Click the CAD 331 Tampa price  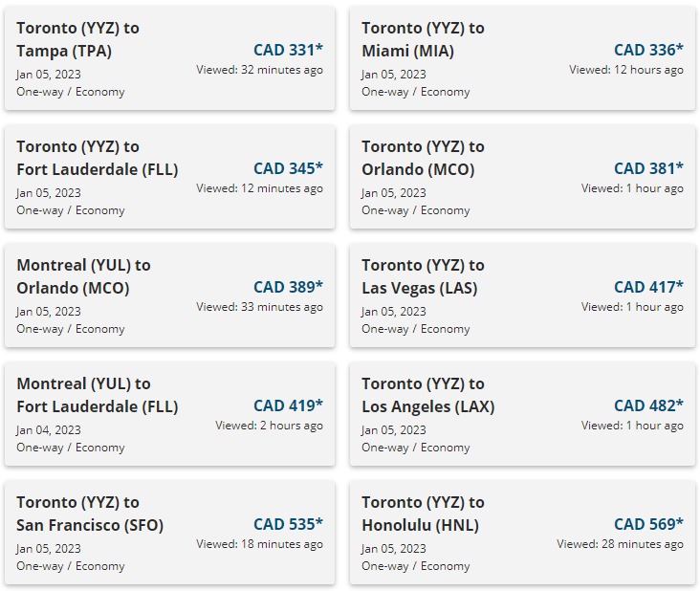click(x=288, y=50)
